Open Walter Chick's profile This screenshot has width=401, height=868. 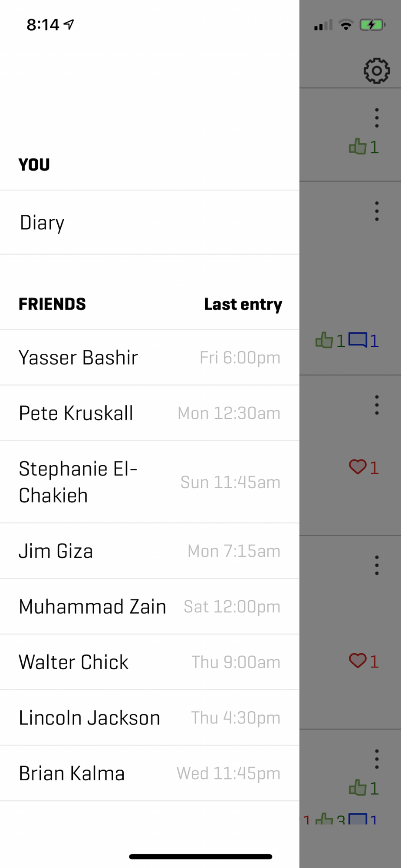150,662
